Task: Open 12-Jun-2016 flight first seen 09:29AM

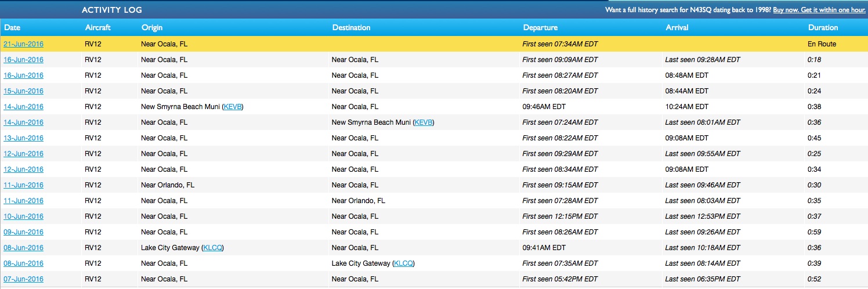Action: [23, 154]
